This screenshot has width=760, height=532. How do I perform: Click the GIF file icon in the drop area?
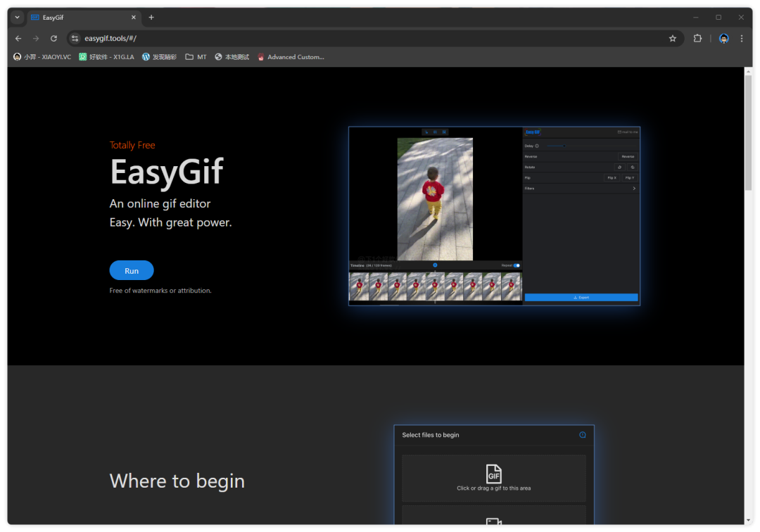(x=493, y=473)
